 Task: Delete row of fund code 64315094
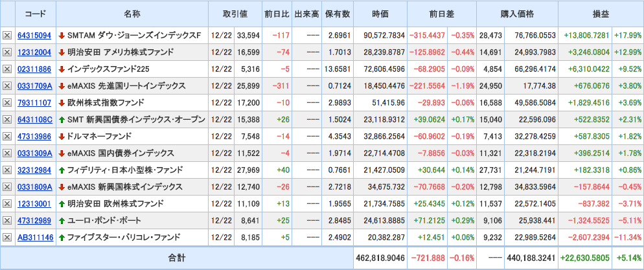[7, 36]
